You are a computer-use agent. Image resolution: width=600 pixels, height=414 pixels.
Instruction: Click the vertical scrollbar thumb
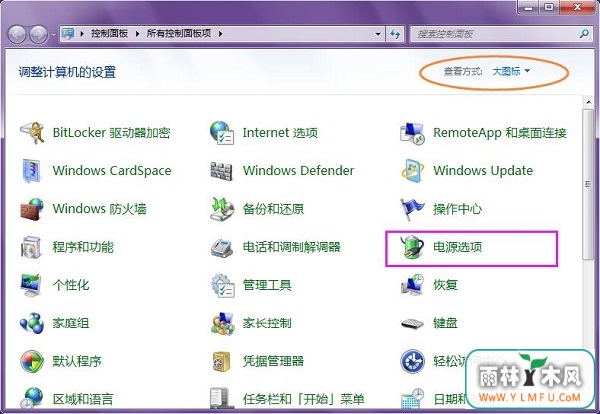(587, 184)
